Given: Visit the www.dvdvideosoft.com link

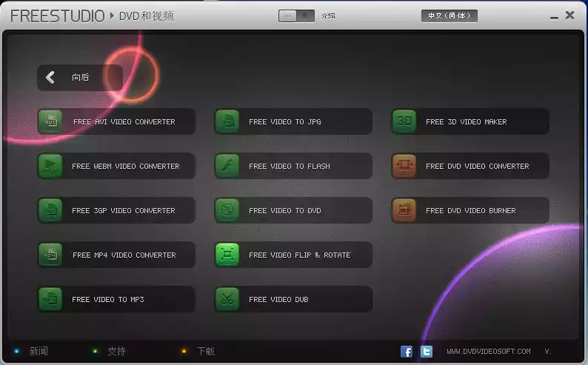Looking at the screenshot, I should tap(488, 352).
